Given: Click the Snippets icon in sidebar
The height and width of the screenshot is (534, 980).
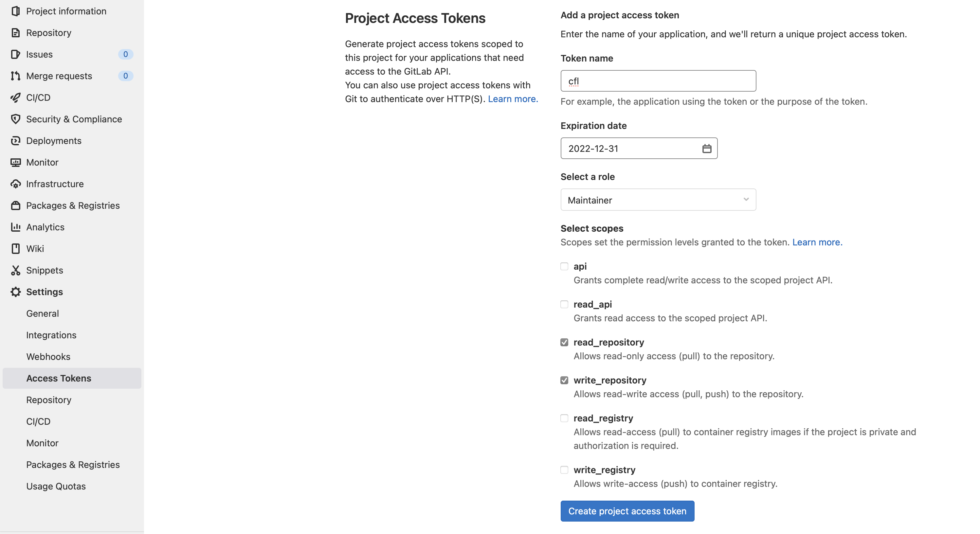Looking at the screenshot, I should click(16, 270).
